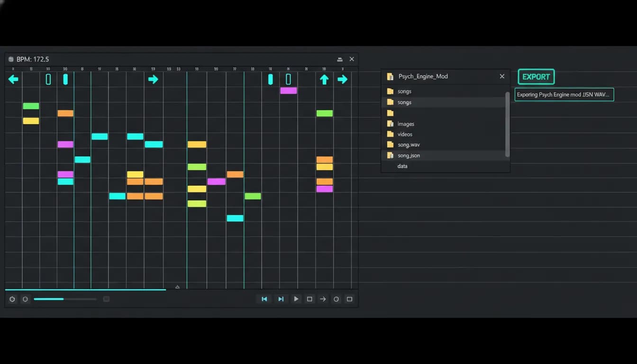Click the videos row's folder icon
This screenshot has height=364, width=637.
[x=390, y=134]
